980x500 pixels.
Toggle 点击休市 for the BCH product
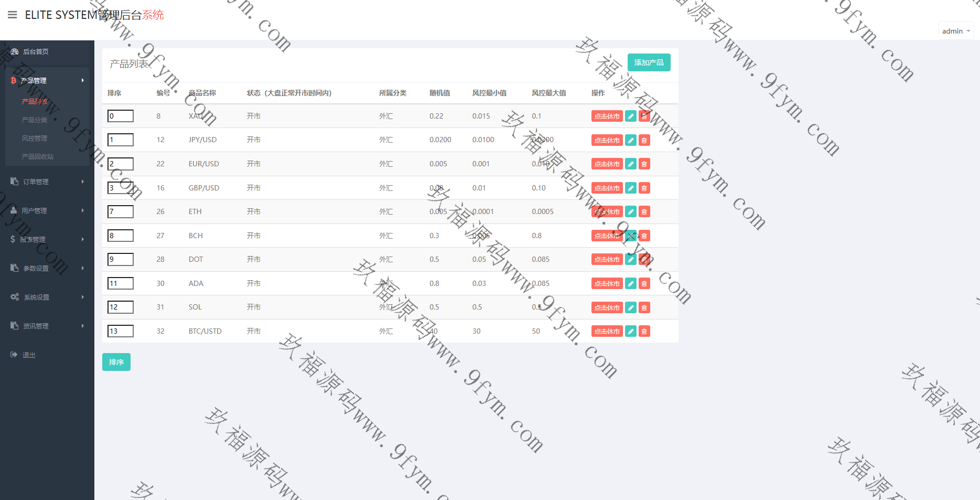coord(607,236)
